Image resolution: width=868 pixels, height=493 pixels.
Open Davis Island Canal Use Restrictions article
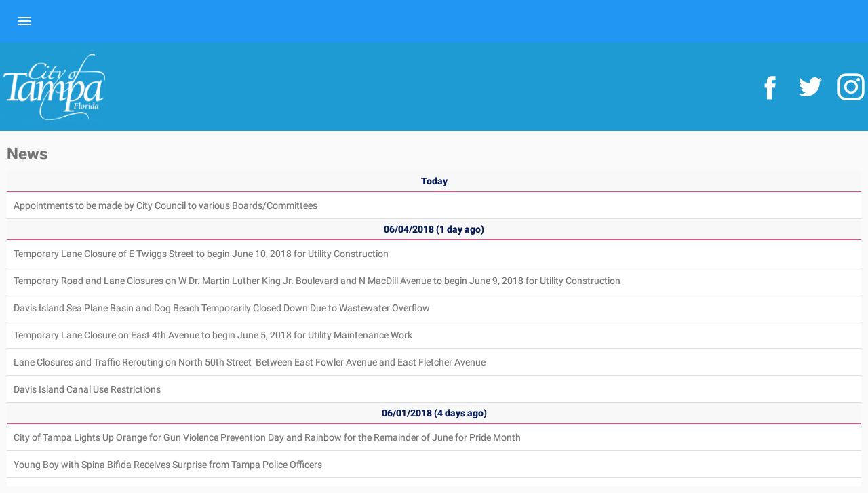click(434, 389)
